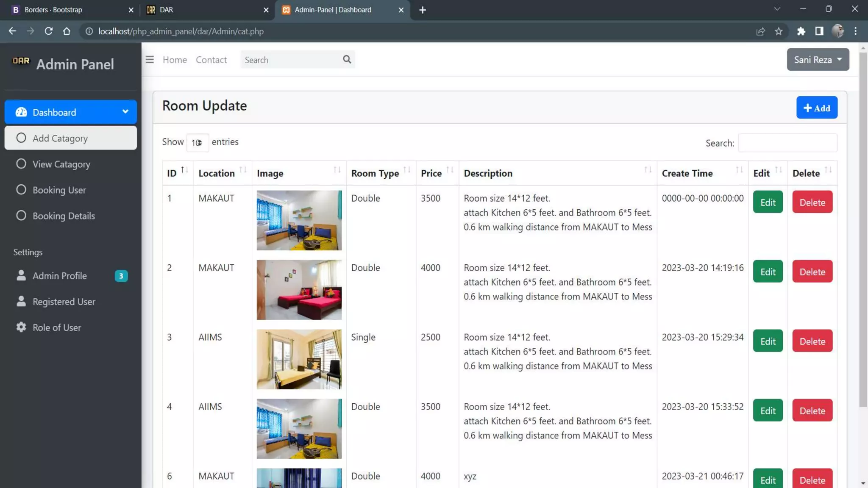Click the hamburger sidebar toggle icon
Screen dimensions: 868x488
[150, 60]
